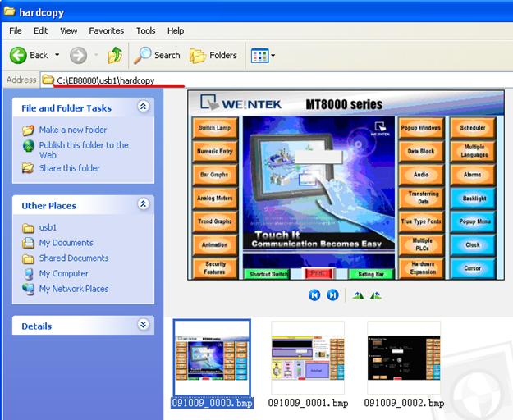Show previous image in filmstrip
The height and width of the screenshot is (420, 513).
point(314,295)
